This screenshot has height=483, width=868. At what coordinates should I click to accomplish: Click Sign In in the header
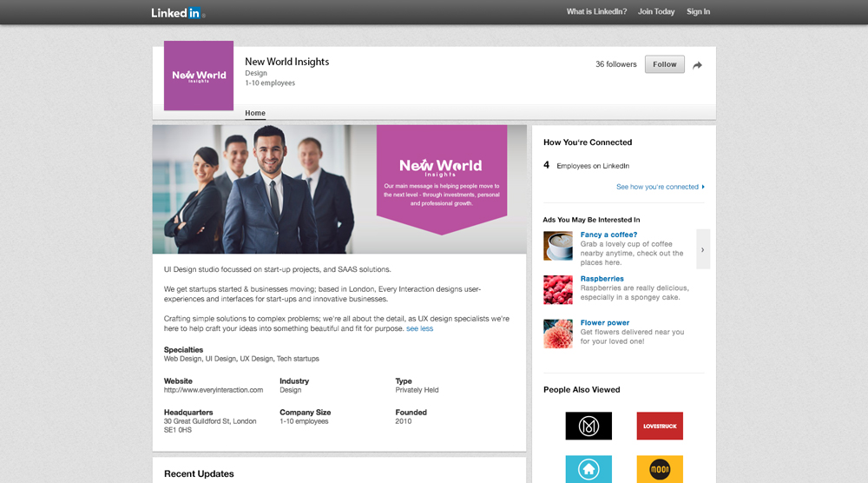698,11
